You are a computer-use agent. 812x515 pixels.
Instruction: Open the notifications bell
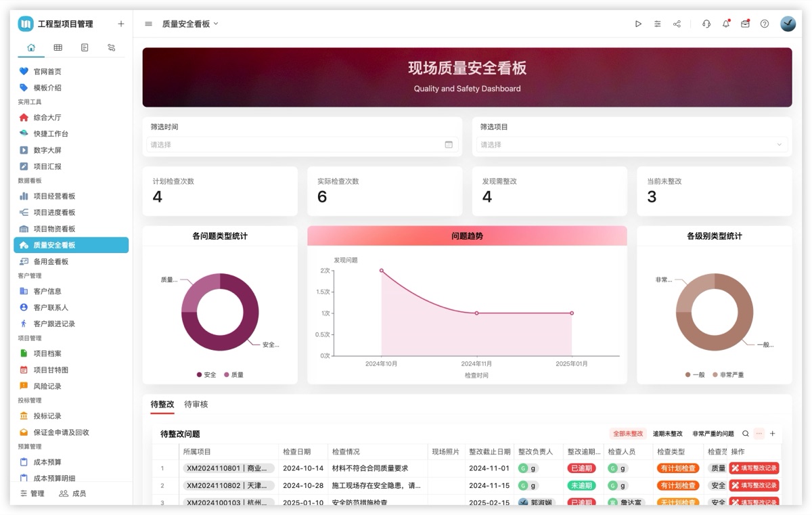coord(726,24)
